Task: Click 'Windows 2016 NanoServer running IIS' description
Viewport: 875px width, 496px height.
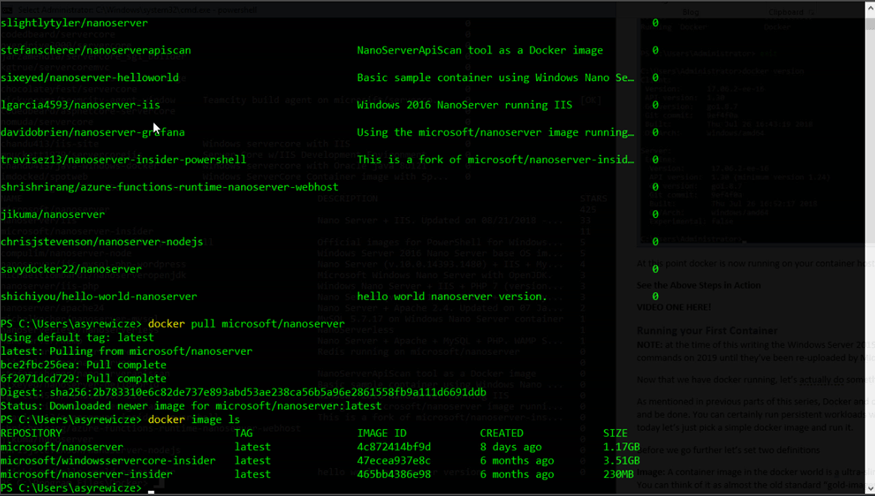Action: (x=464, y=105)
